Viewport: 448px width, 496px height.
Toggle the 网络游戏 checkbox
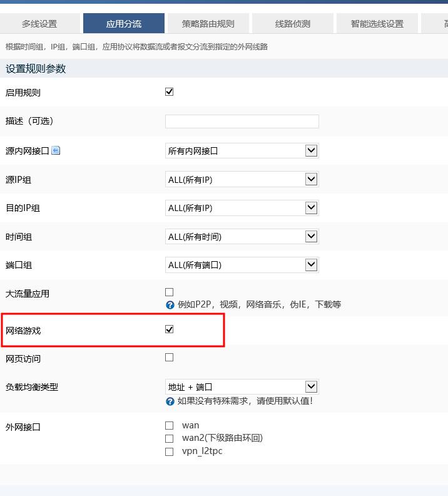pyautogui.click(x=169, y=329)
